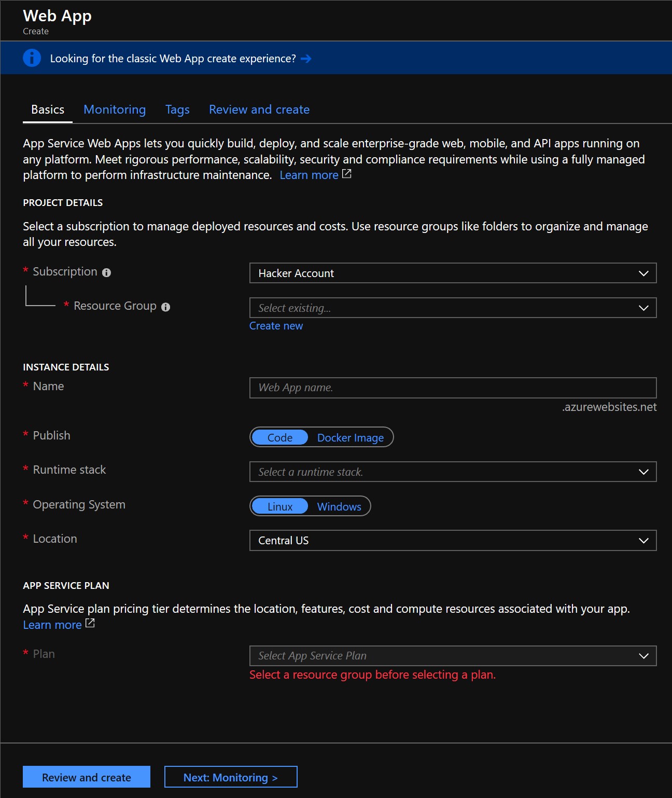672x798 pixels.
Task: Open the Tags tab
Action: click(177, 109)
